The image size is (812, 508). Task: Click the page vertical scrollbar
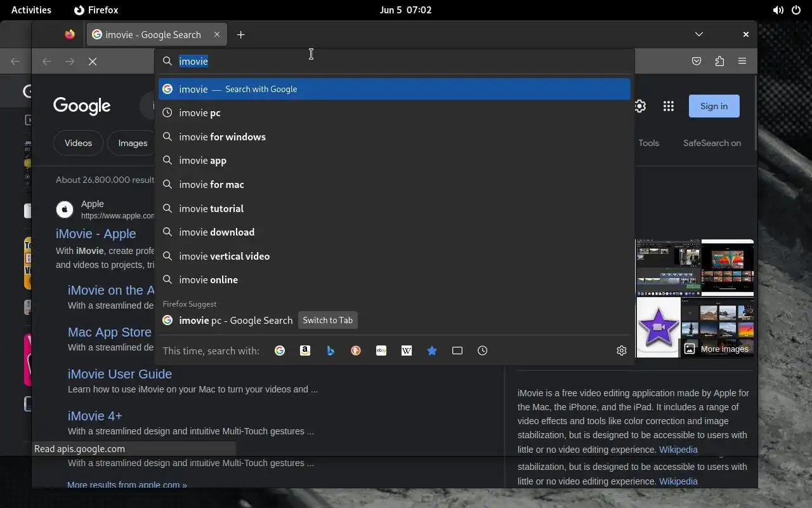click(x=755, y=112)
